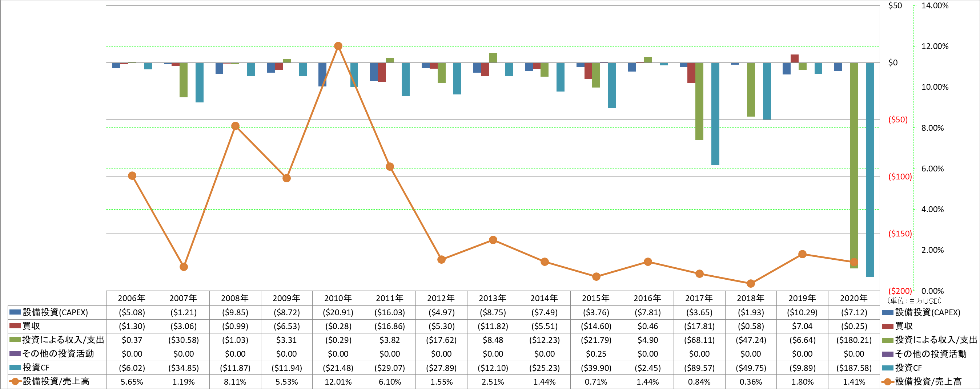Click the ratio cell 8.11% for 2008
This screenshot has width=980, height=389.
pos(235,382)
